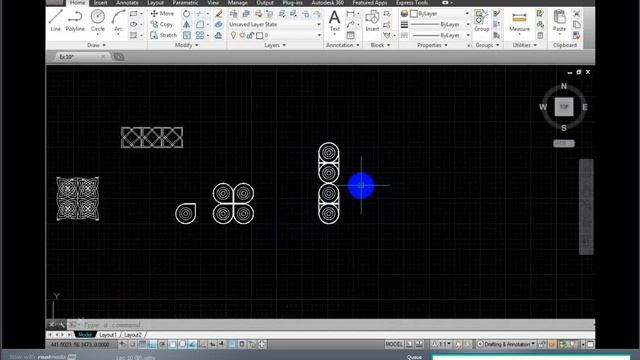Activate the Stretch command
640x360 pixels.
click(163, 35)
